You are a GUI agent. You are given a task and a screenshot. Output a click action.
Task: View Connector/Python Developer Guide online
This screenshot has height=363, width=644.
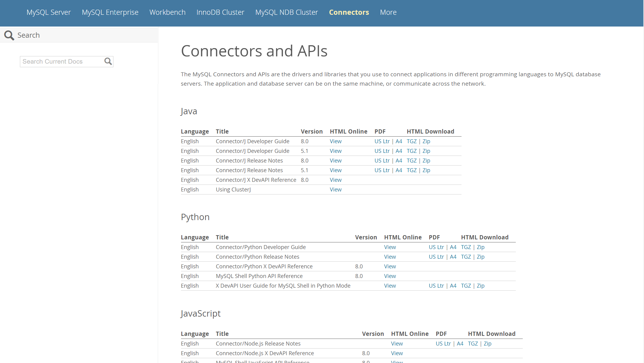coord(390,247)
